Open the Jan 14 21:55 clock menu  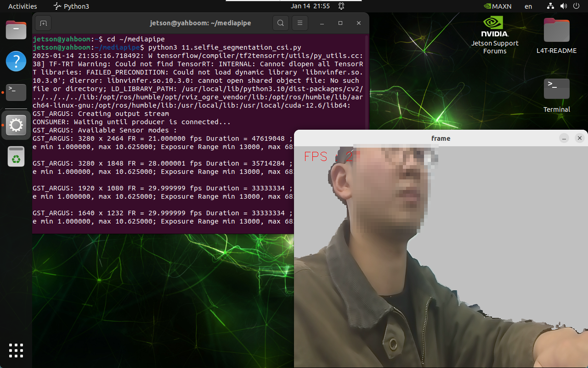point(311,6)
